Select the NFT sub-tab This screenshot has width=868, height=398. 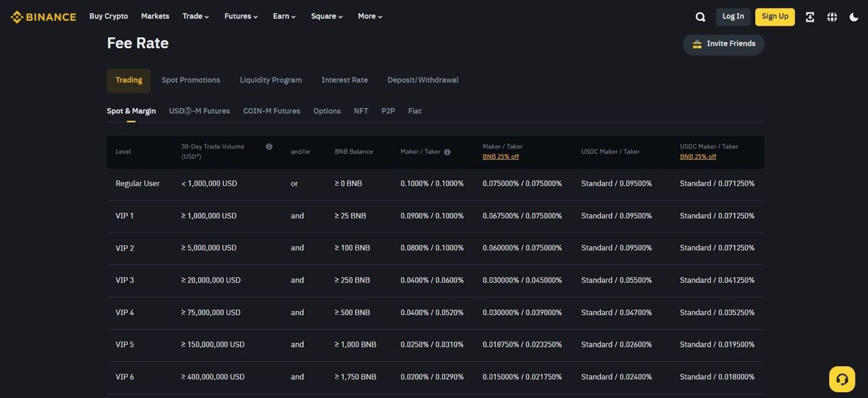click(361, 111)
